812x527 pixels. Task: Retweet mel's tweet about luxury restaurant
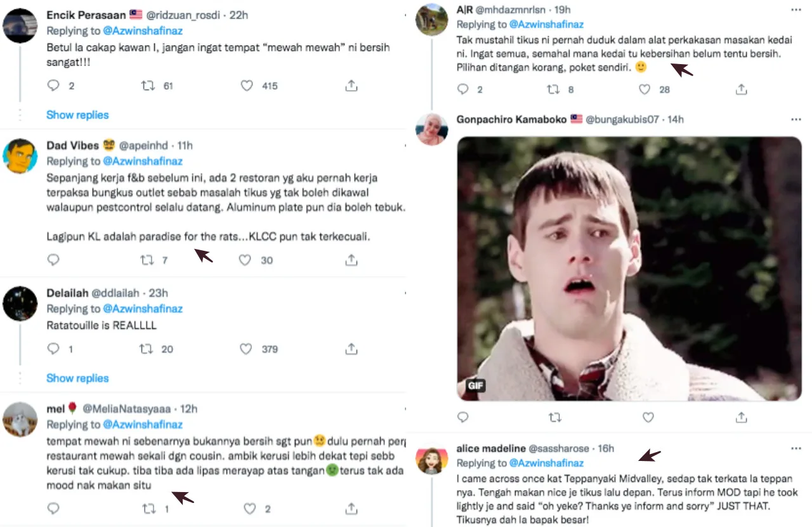point(147,509)
